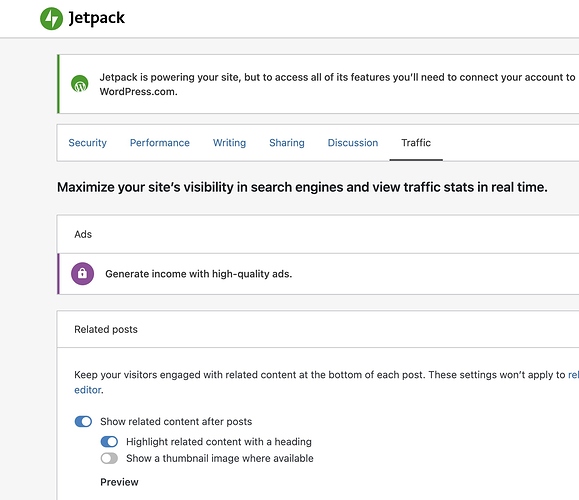Click the active Traffic tab

[416, 143]
